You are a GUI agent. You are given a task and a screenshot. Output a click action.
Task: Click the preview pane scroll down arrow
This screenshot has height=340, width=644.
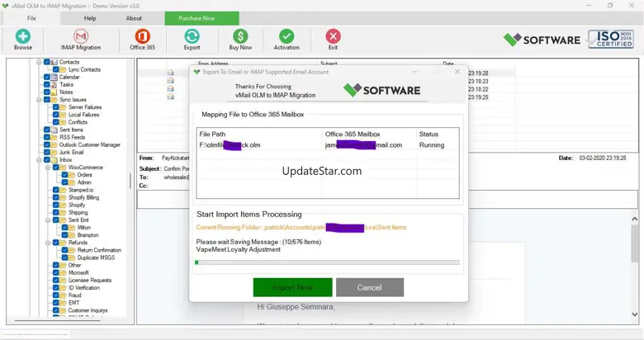(635, 314)
